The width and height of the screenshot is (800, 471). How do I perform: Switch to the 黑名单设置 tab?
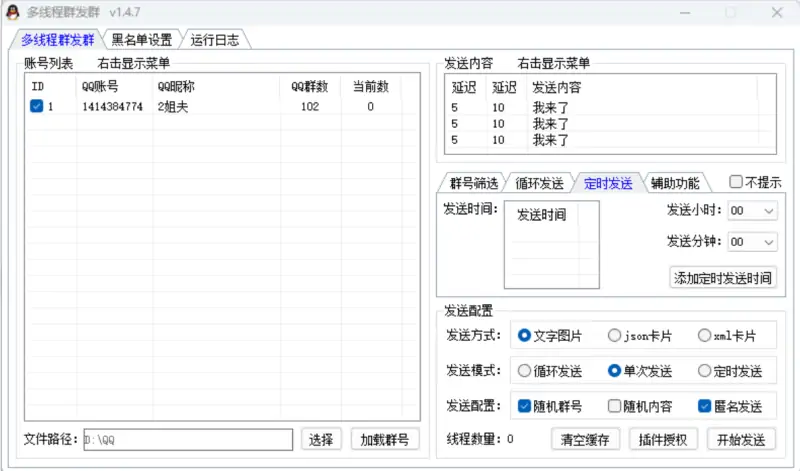(x=141, y=40)
